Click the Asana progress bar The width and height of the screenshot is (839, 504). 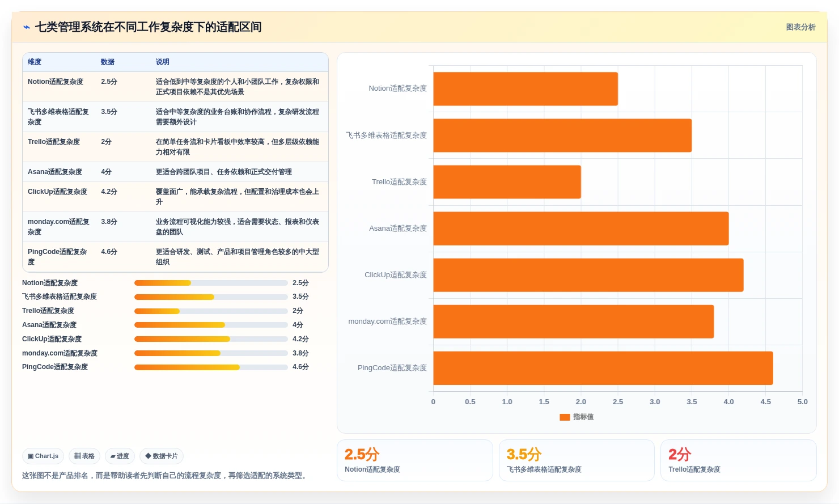click(211, 325)
